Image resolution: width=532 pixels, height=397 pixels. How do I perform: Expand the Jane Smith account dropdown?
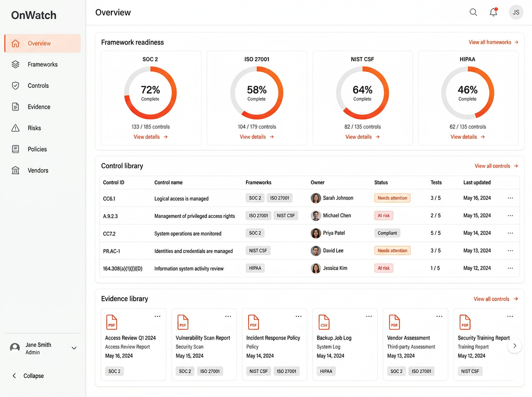(x=74, y=348)
